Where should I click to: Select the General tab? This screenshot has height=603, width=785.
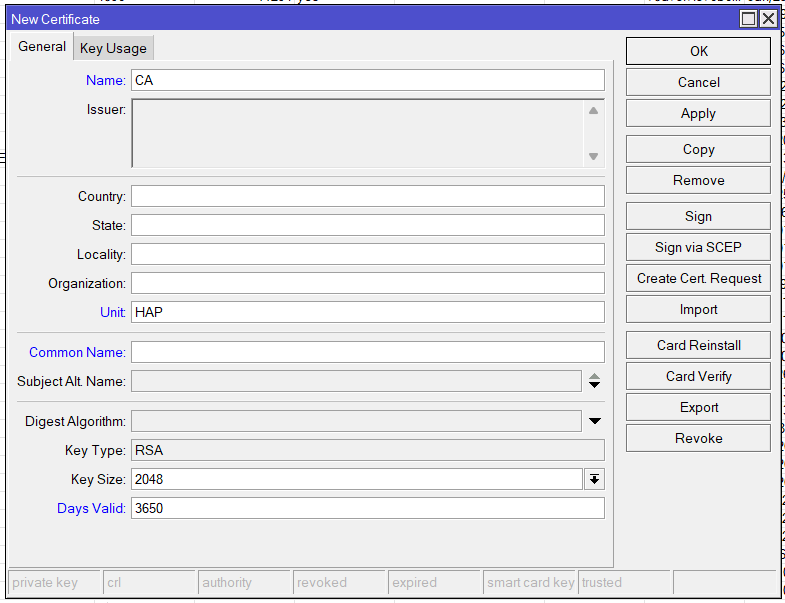click(42, 47)
